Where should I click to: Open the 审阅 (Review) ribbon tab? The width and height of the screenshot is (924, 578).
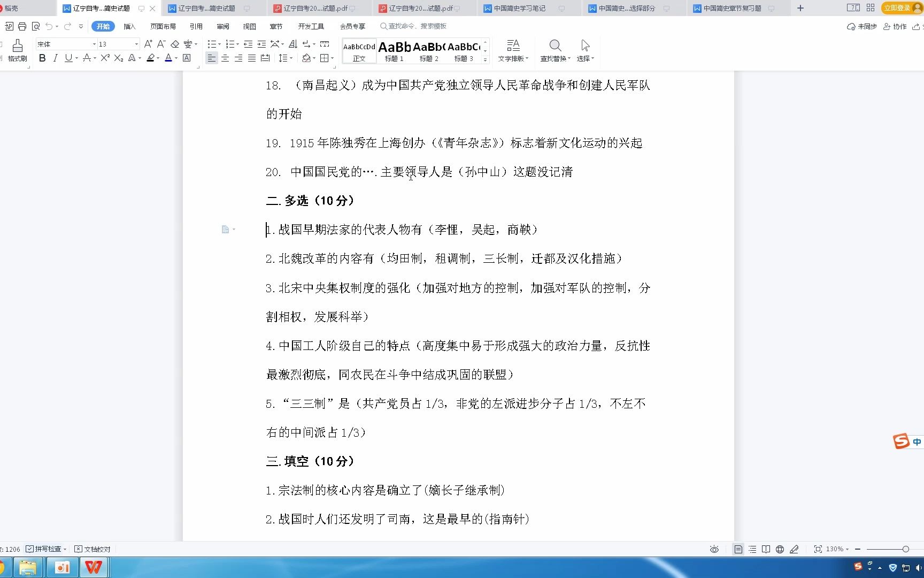pos(223,26)
